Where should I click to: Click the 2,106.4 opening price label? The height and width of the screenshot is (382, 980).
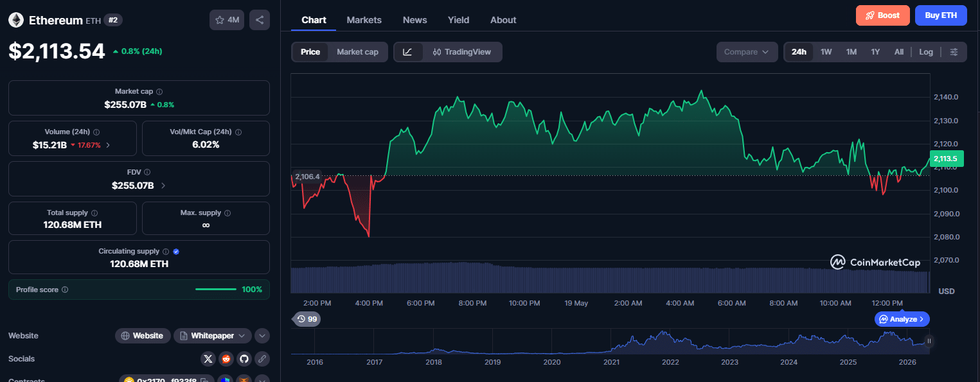point(307,176)
